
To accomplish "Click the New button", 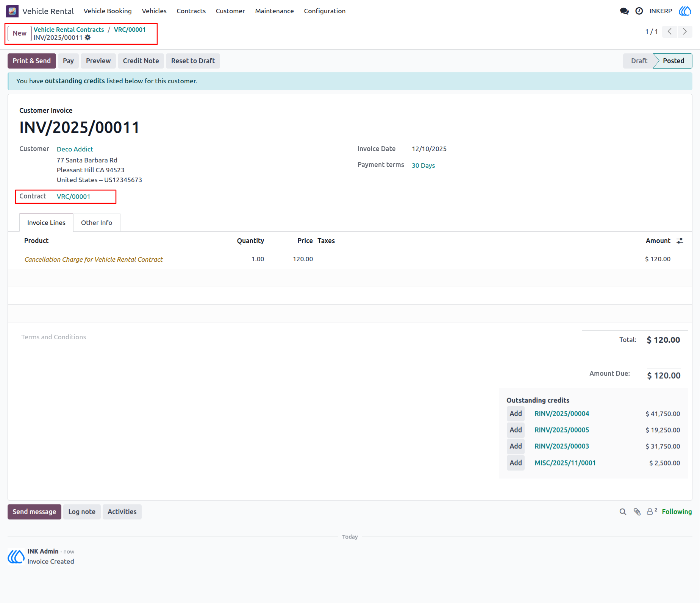I will [20, 33].
